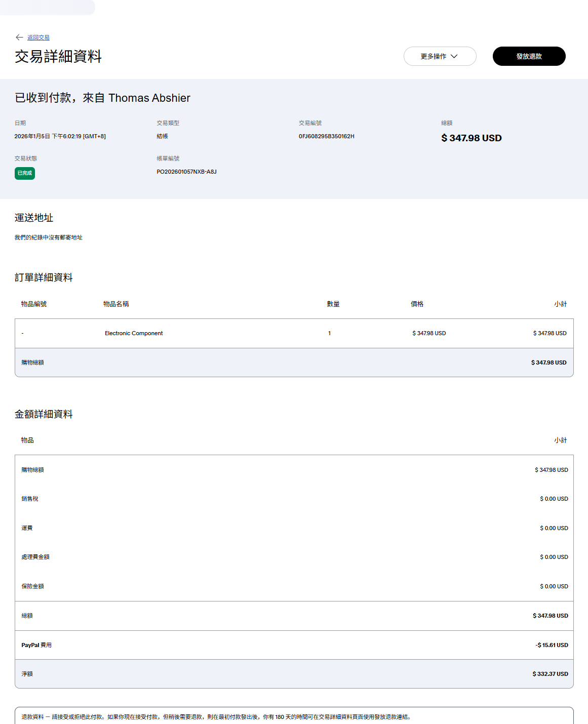This screenshot has width=588, height=724.
Task: Click the Electronic Component item name
Action: point(134,333)
